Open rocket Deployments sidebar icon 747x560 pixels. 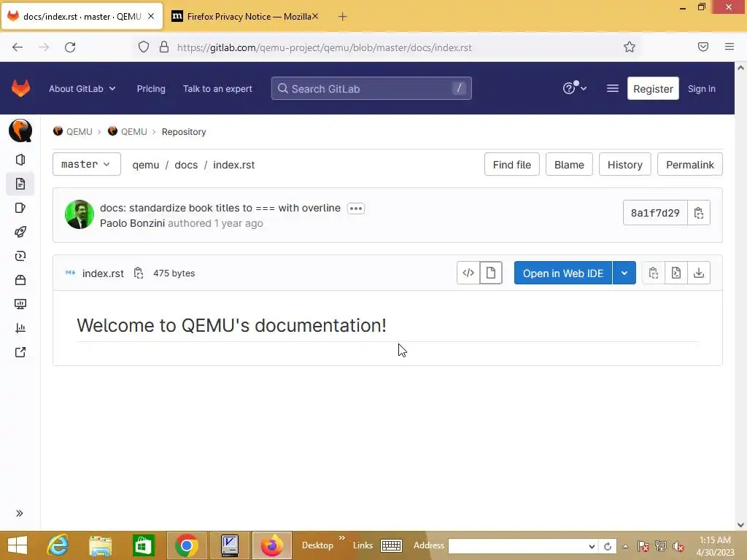tap(20, 232)
